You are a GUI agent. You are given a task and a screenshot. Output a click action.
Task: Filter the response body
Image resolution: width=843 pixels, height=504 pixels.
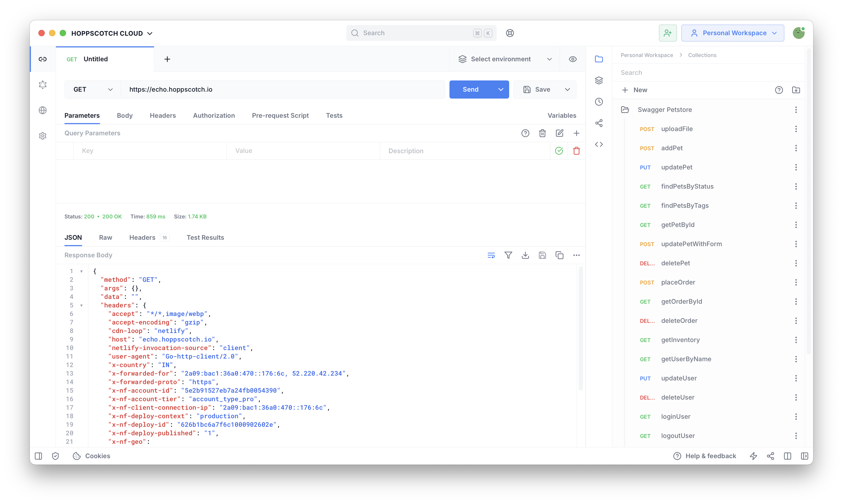508,255
